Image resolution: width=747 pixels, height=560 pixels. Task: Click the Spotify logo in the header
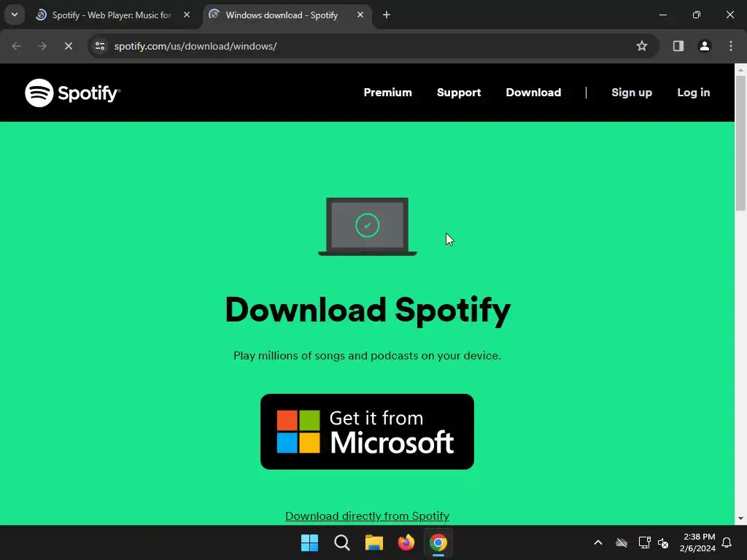pyautogui.click(x=72, y=93)
